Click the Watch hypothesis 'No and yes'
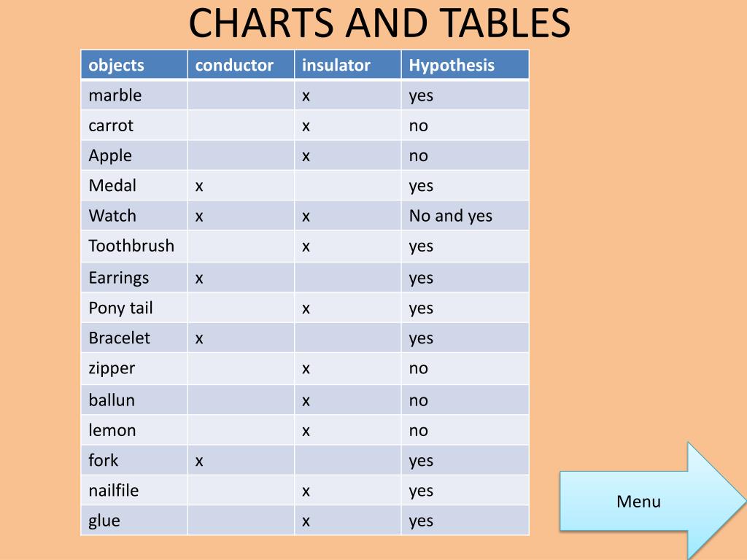The height and width of the screenshot is (560, 747). point(450,216)
